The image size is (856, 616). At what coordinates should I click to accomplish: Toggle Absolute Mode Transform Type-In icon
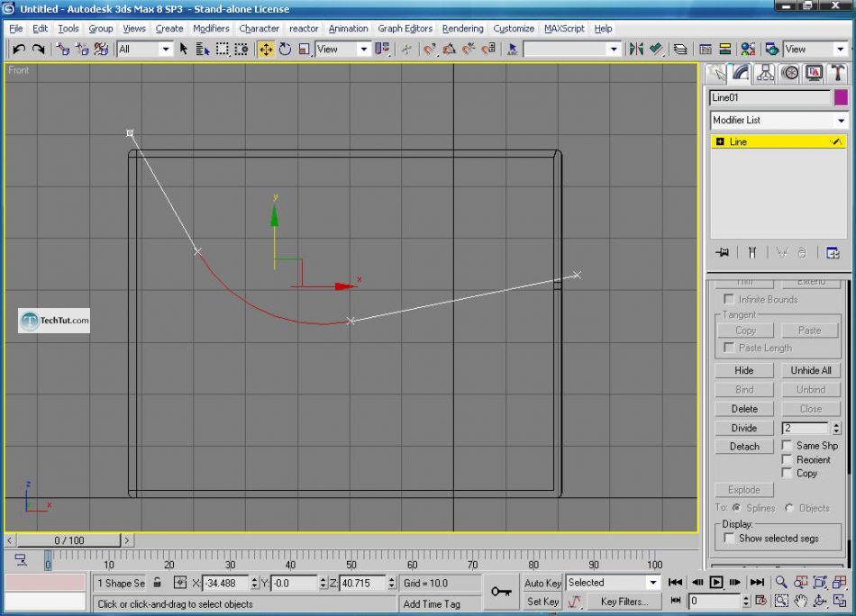pyautogui.click(x=179, y=583)
